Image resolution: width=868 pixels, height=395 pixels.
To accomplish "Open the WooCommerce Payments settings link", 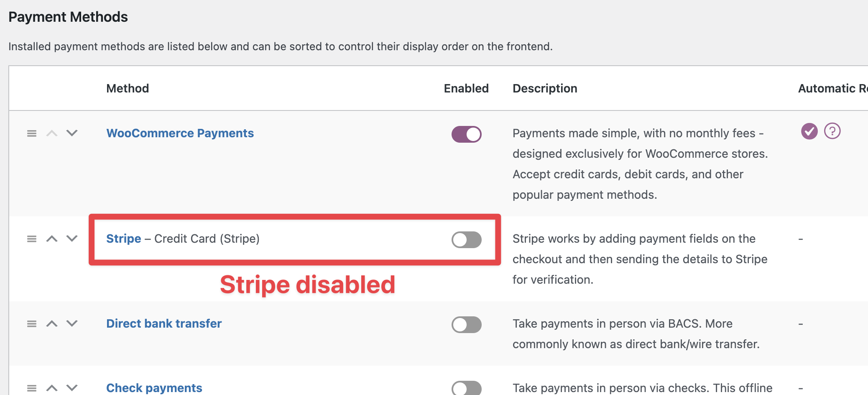I will pyautogui.click(x=180, y=133).
